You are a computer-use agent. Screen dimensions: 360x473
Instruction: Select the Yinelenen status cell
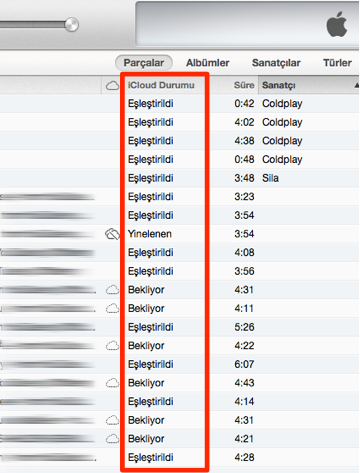150,234
